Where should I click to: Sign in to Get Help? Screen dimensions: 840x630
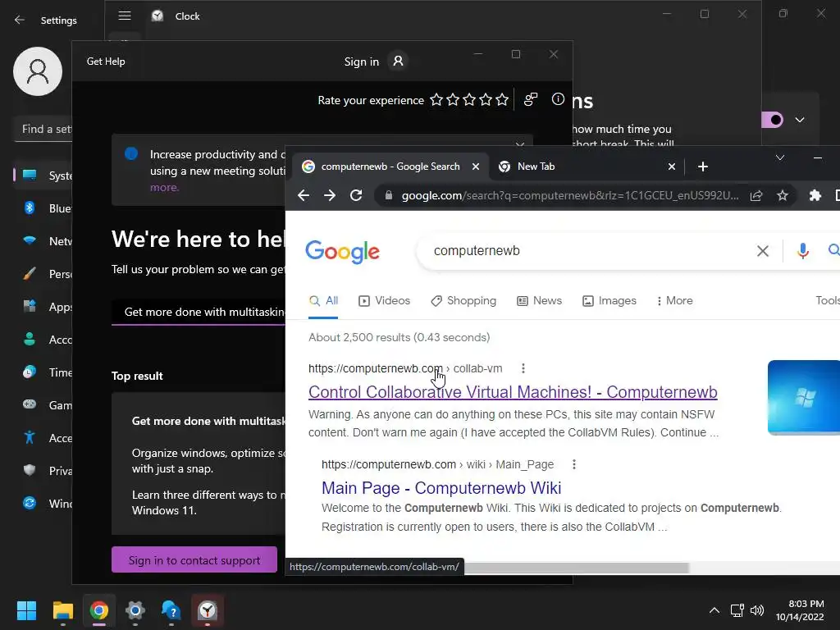click(374, 62)
